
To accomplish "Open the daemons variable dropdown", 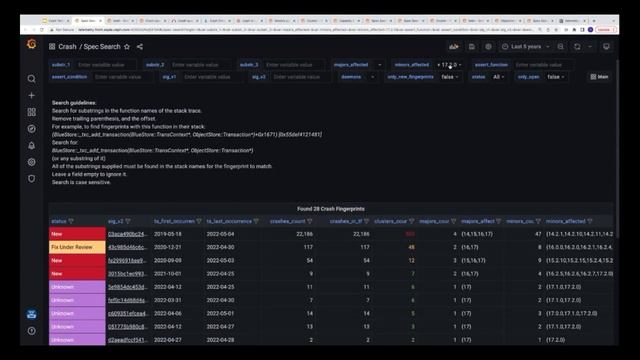I will [371, 77].
